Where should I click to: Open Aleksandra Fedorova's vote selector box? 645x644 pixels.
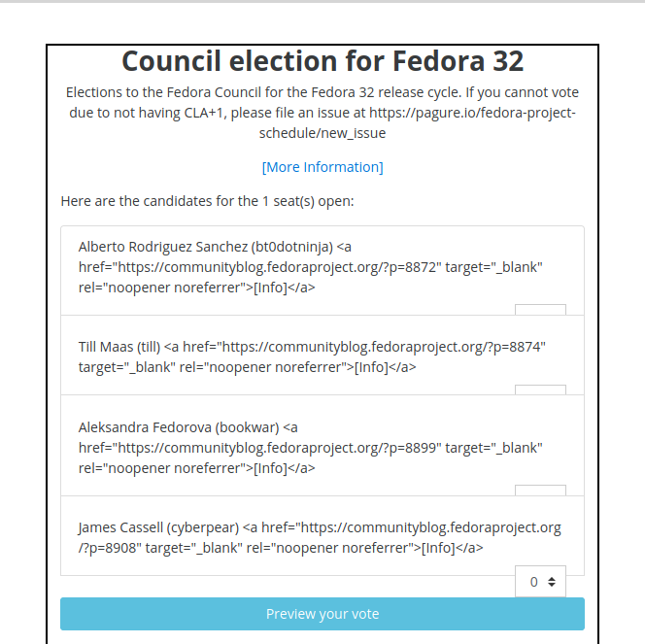pos(540,491)
